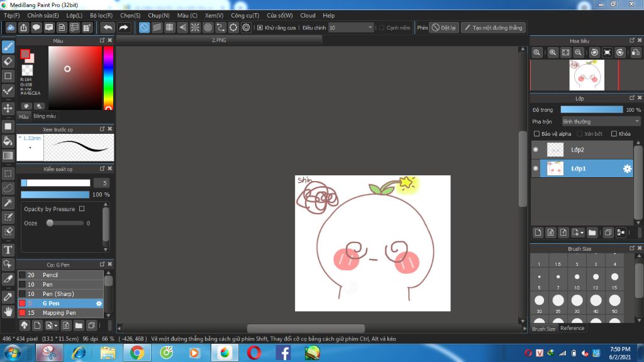Screen dimensions: 644x362
Task: Click the Đặt lại reset button
Action: (x=444, y=28)
